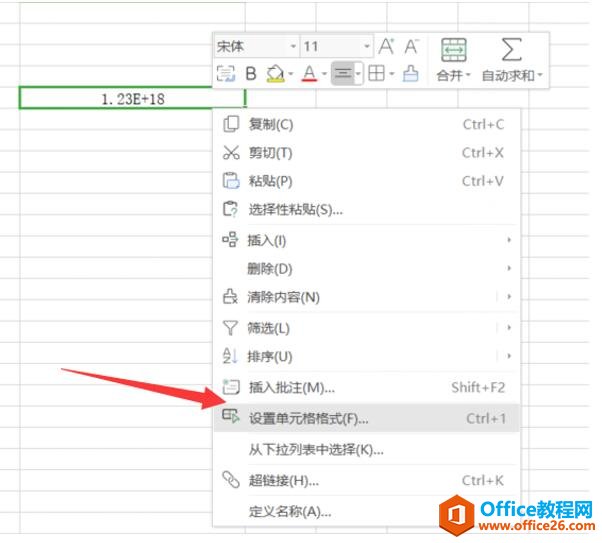The width and height of the screenshot is (602, 543).
Task: Decrease font size with smaller A icon
Action: pyautogui.click(x=412, y=46)
